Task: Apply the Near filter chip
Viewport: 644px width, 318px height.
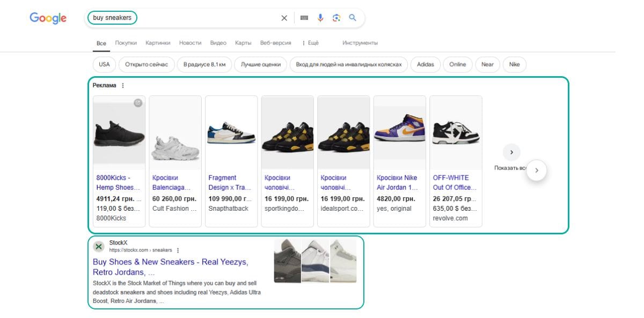Action: (487, 64)
